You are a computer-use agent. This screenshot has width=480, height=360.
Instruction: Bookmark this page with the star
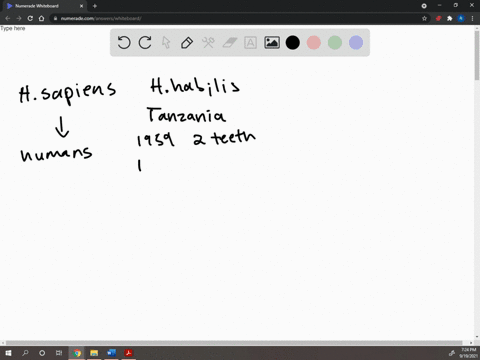[x=424, y=18]
